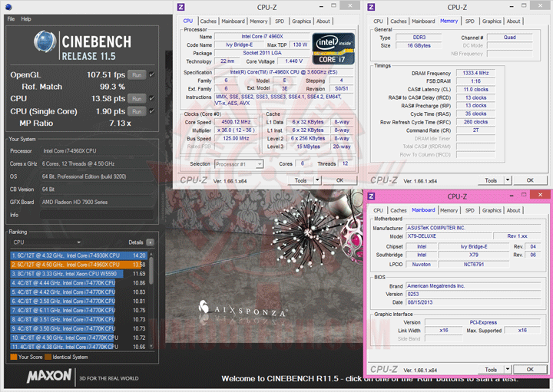
Task: Open the Ranking CPU dropdown
Action: [46, 242]
